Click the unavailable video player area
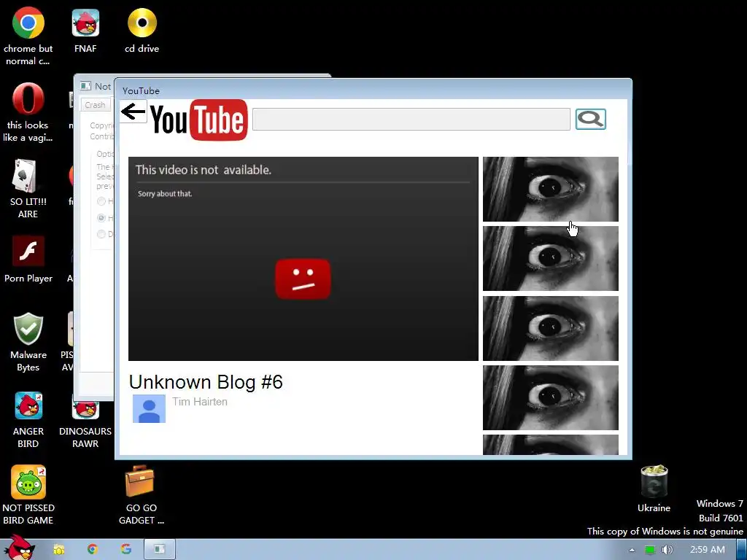This screenshot has width=747, height=560. tap(303, 259)
